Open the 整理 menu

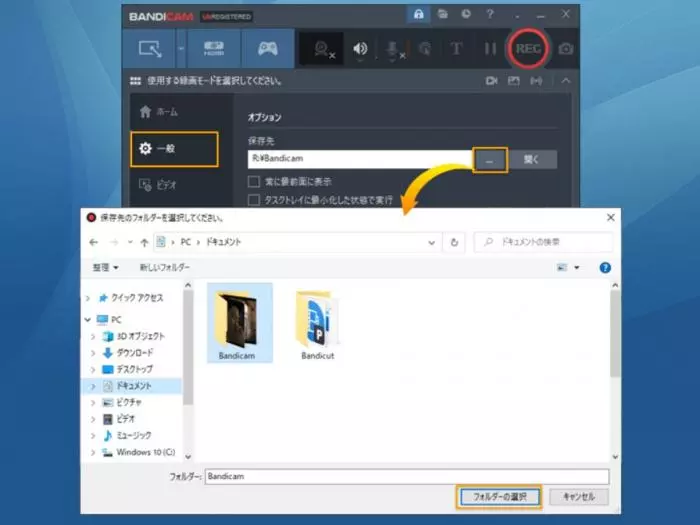tap(105, 267)
